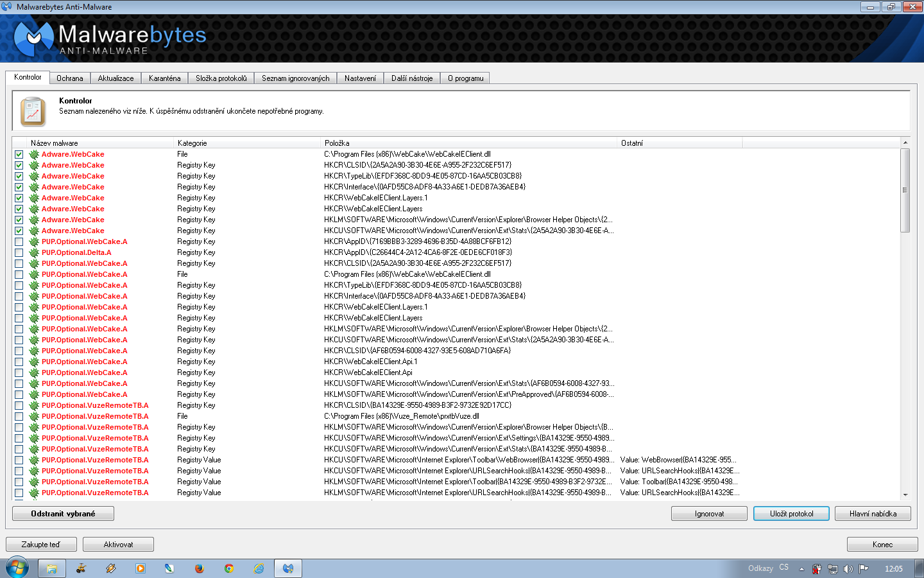The image size is (924, 578).
Task: Switch to the Ochrana tab
Action: [x=70, y=78]
